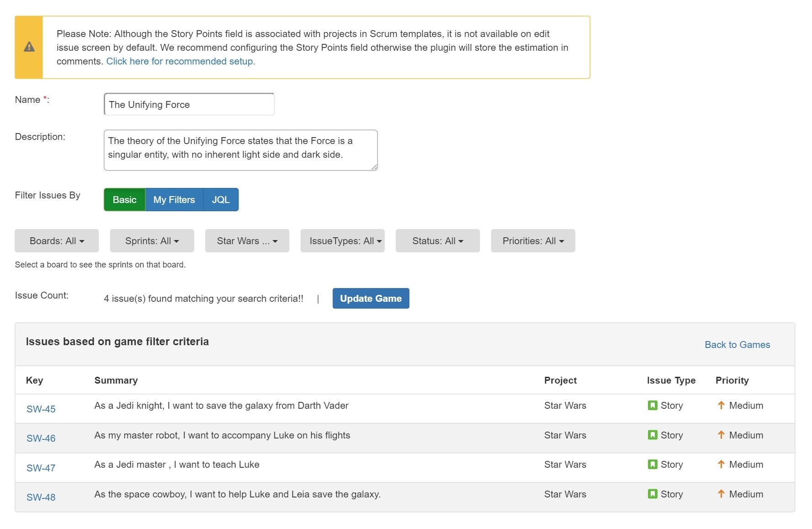Click summary 'As a Jedi knight, I want to save the galaxy'

coord(221,406)
